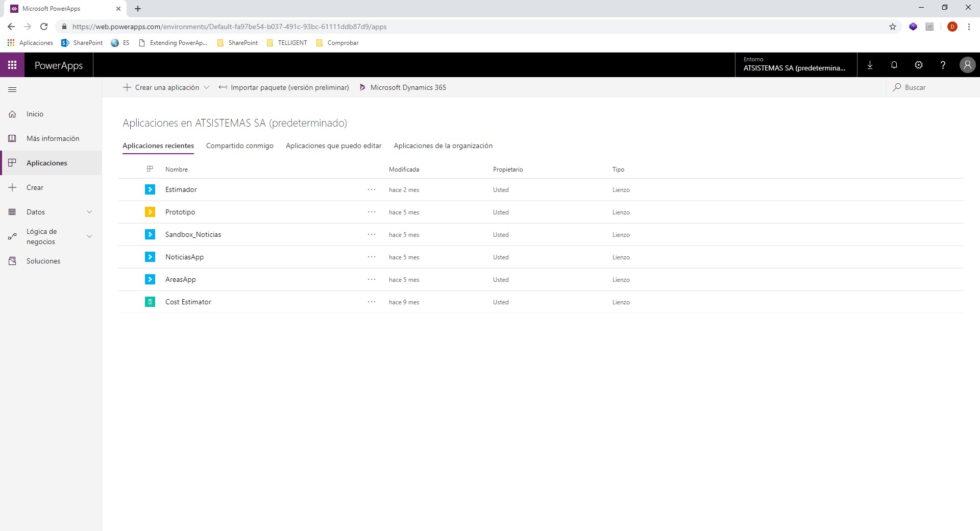Open more options for Prototipo
Viewport: 980px width, 531px height.
(372, 212)
